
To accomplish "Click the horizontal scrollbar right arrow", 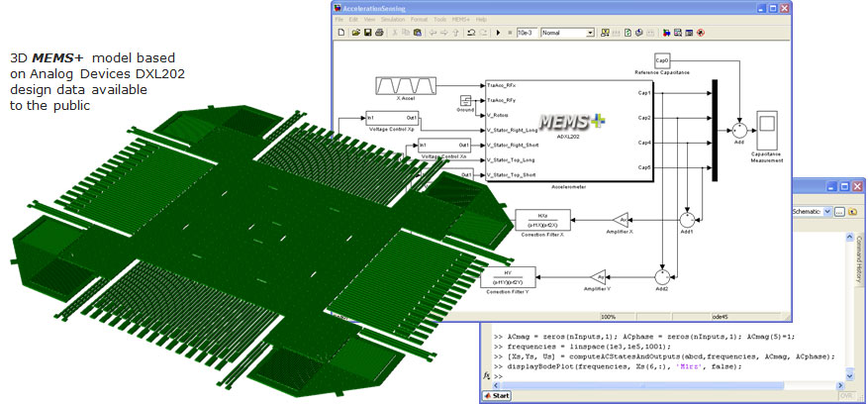I will [x=840, y=386].
